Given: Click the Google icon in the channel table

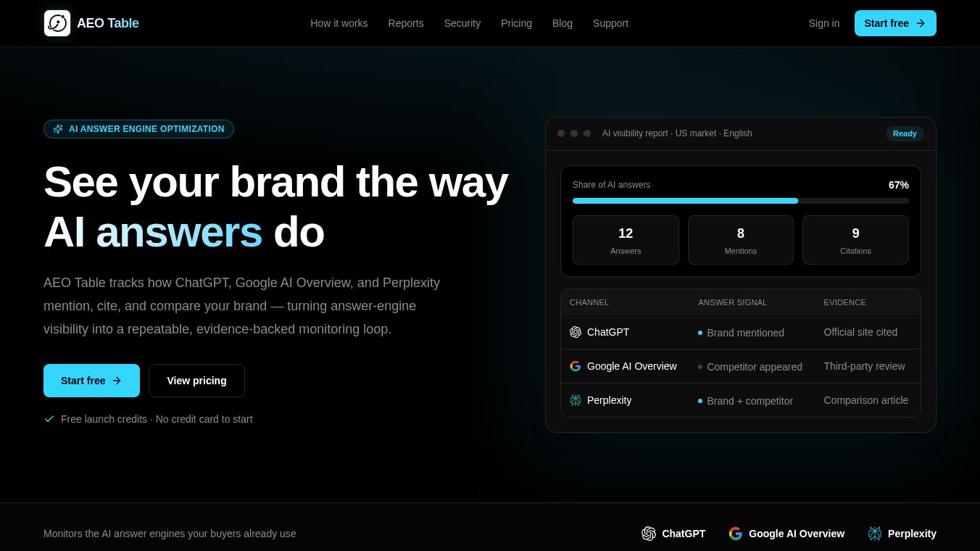Looking at the screenshot, I should 576,366.
